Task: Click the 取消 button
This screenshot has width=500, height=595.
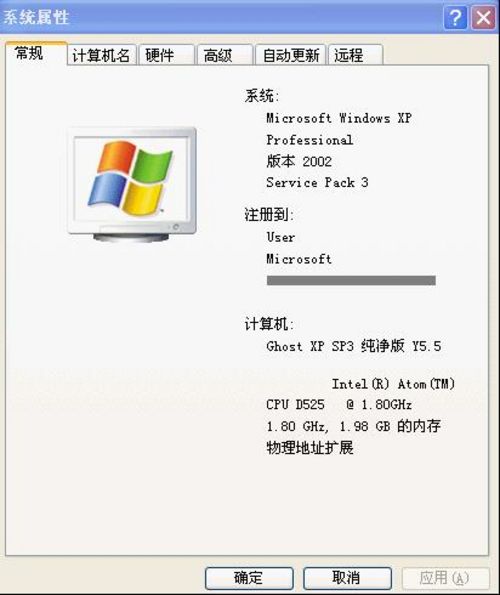Action: point(347,578)
